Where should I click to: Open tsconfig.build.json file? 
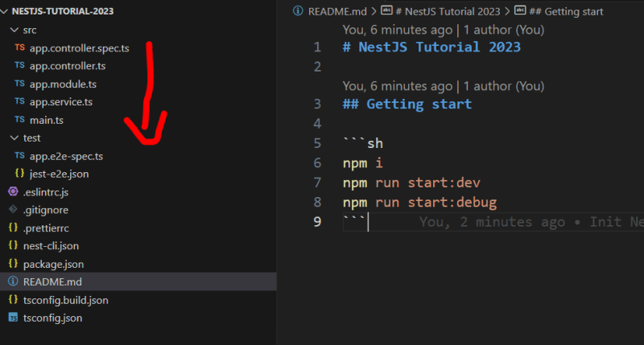(x=66, y=300)
